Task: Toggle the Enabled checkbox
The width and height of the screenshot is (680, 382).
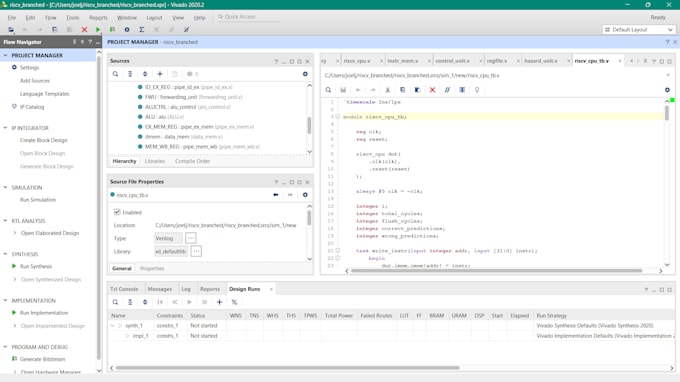Action: 117,212
